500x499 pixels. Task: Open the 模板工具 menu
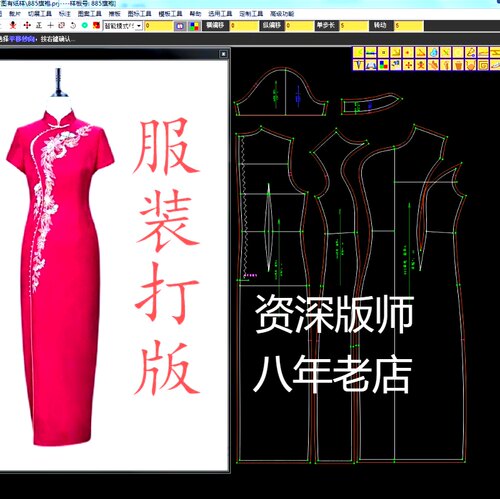coord(170,14)
